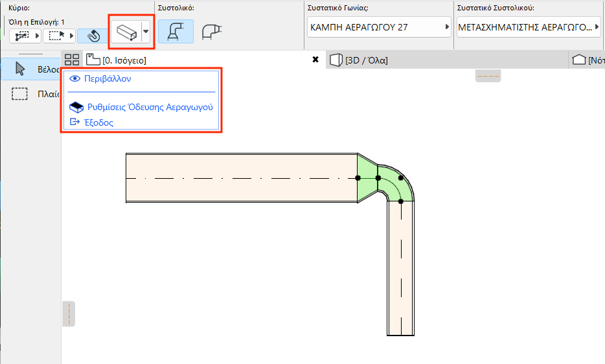Select the bend-with-connector fitting icon
Viewport: 605px width, 364px height.
[x=212, y=32]
